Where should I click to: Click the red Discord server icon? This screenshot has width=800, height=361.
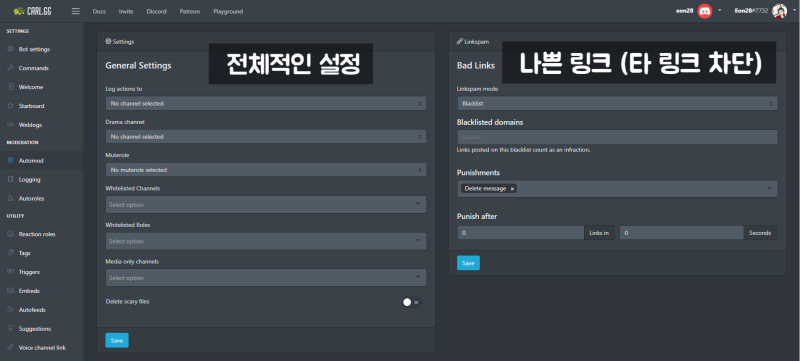point(705,11)
